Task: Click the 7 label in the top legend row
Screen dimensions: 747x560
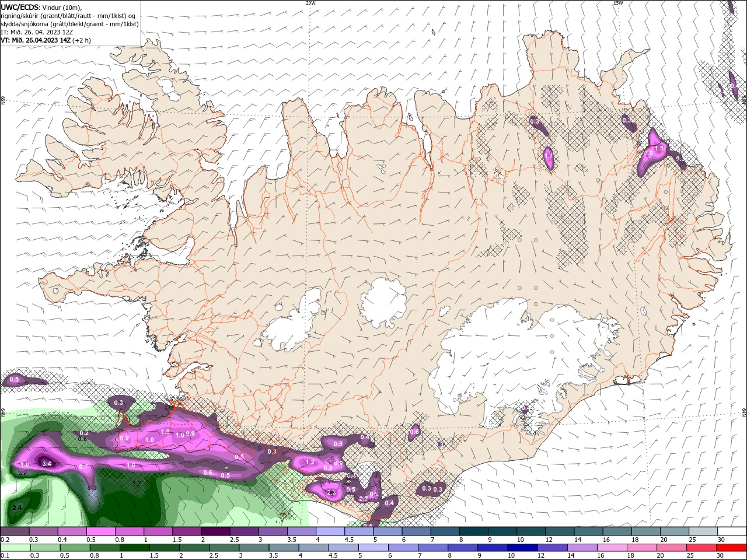Action: [434, 540]
